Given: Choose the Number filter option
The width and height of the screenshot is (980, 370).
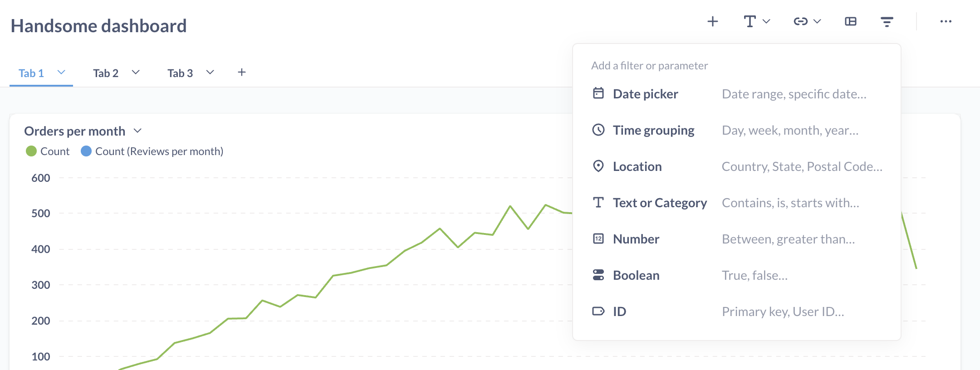Looking at the screenshot, I should (x=636, y=239).
